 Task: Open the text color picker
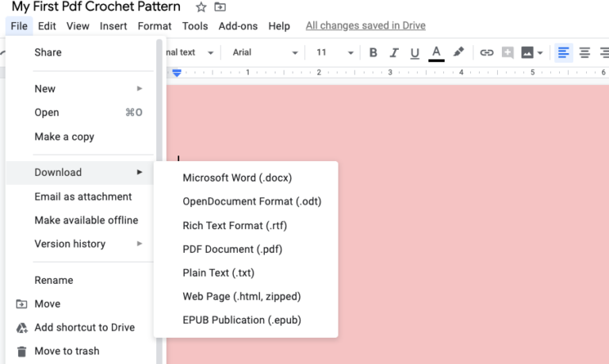(x=436, y=53)
